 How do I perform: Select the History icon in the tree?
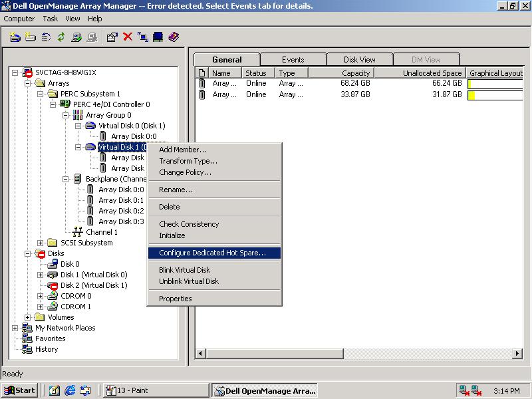coord(27,349)
